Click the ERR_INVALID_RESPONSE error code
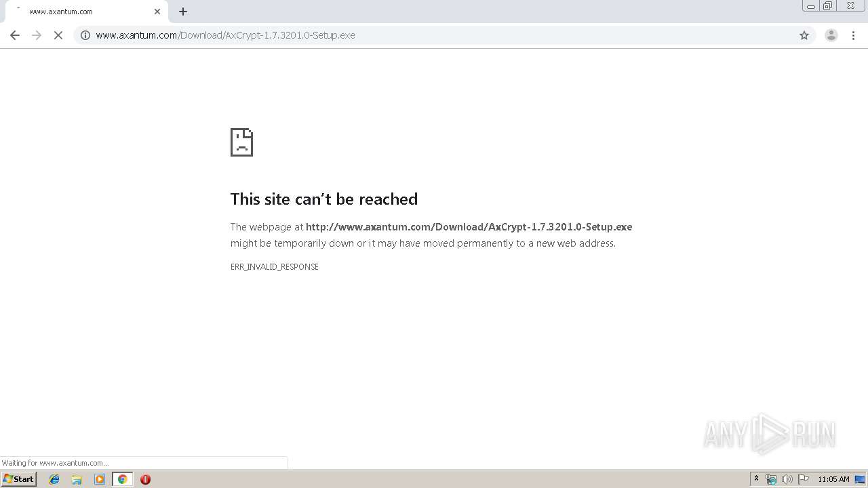The height and width of the screenshot is (488, 868). pos(275,267)
